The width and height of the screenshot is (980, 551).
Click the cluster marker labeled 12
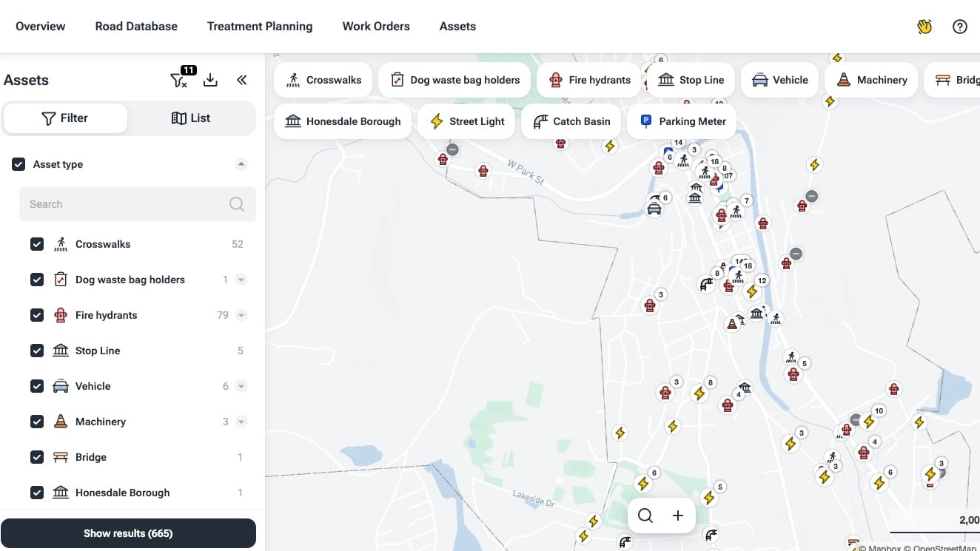(762, 280)
